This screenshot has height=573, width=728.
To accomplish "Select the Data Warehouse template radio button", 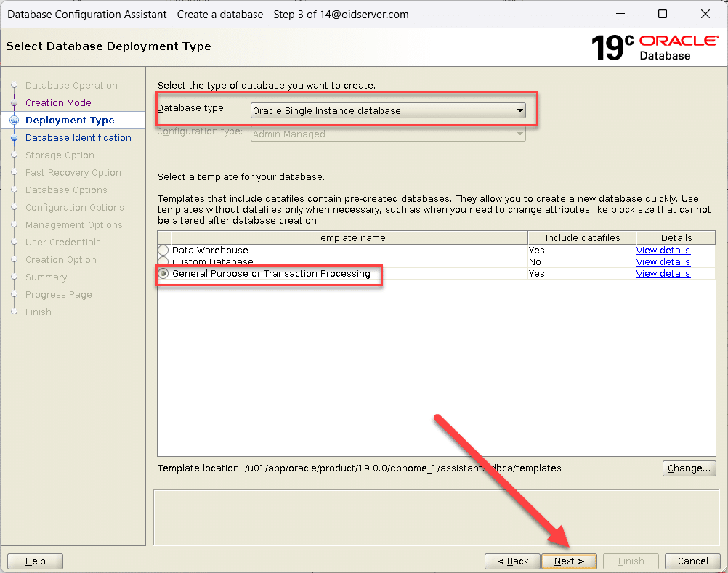I will coord(163,251).
